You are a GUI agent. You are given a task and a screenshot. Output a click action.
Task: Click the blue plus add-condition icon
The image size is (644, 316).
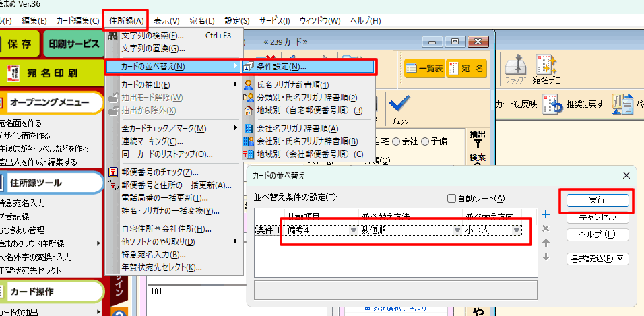546,214
